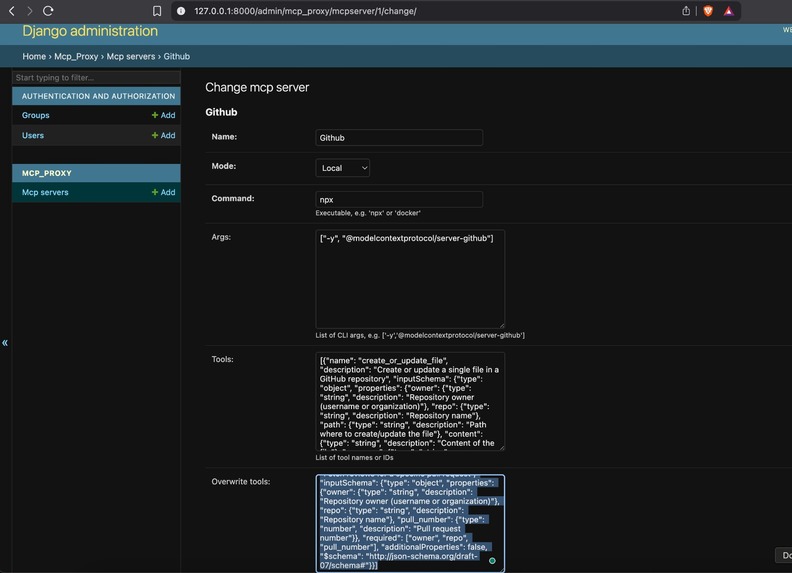This screenshot has height=573, width=792.
Task: Click inside Overwrite tools text area
Action: point(410,523)
